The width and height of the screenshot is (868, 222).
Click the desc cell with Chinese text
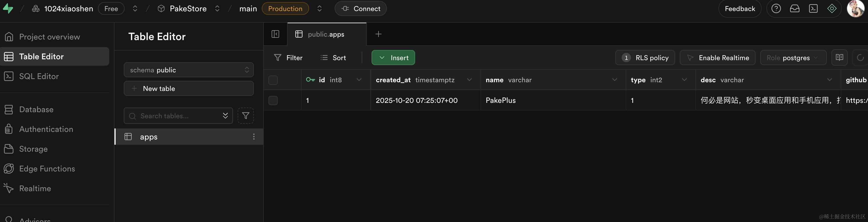[768, 100]
